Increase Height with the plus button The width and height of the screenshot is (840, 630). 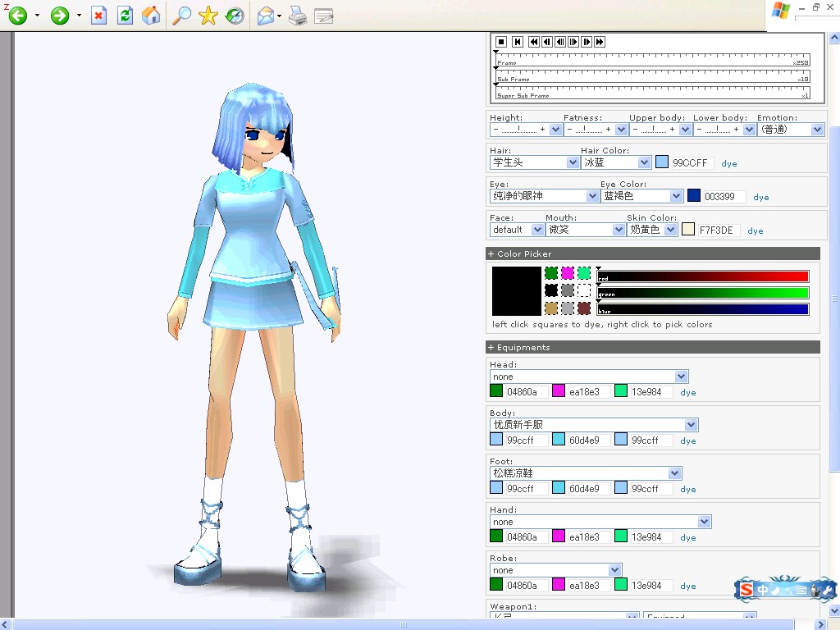click(x=543, y=129)
